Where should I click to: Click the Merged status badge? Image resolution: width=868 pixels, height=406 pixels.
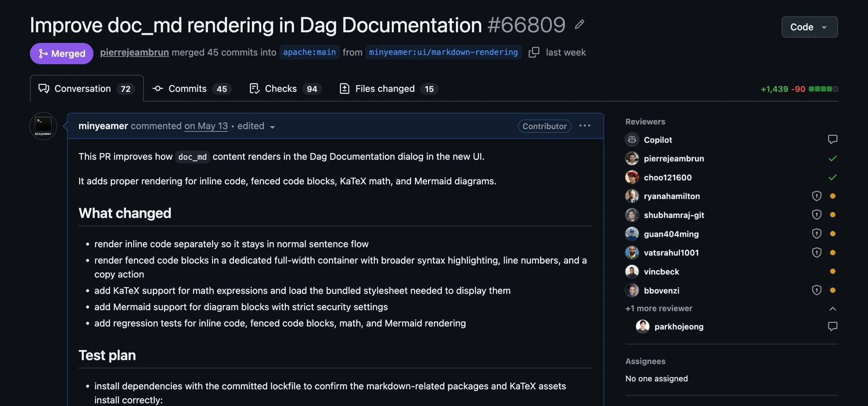(61, 53)
